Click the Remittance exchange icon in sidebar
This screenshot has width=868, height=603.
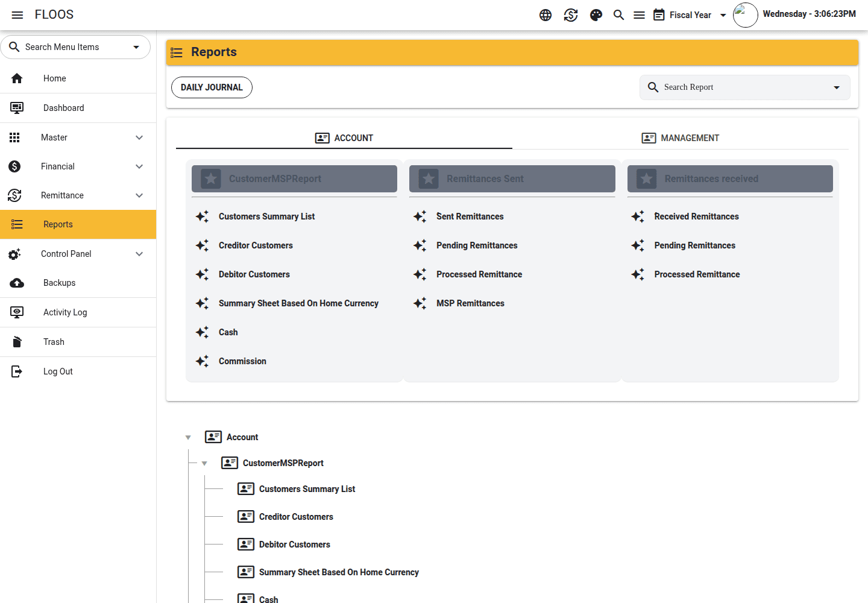pos(14,195)
